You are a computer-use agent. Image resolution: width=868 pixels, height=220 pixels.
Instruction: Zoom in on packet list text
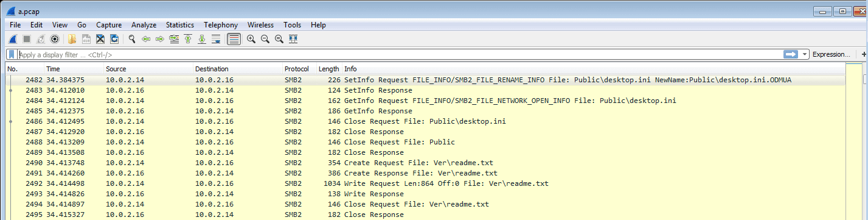tap(251, 39)
